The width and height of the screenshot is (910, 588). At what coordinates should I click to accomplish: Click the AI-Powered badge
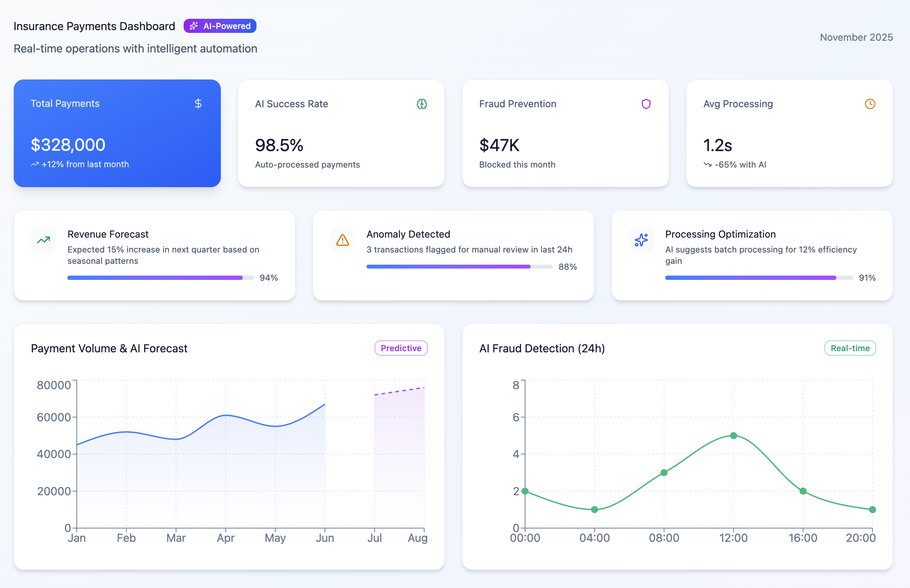(x=220, y=26)
